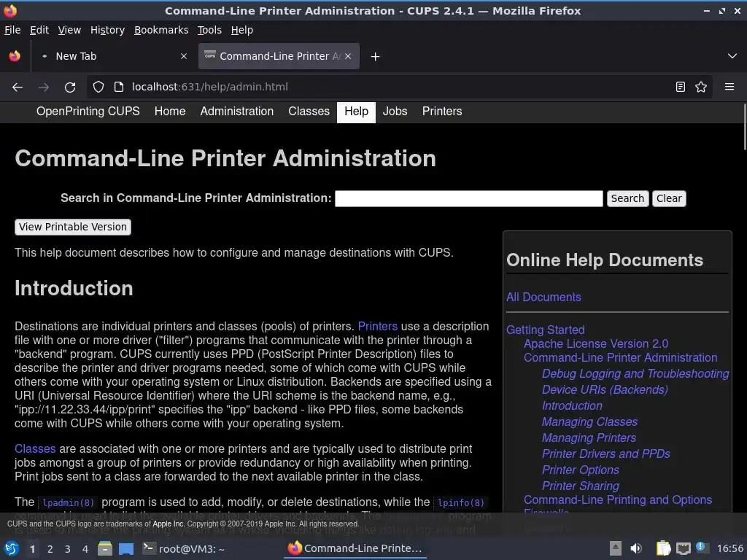This screenshot has width=747, height=560.
Task: Open the Bookmarks menu
Action: tap(161, 30)
